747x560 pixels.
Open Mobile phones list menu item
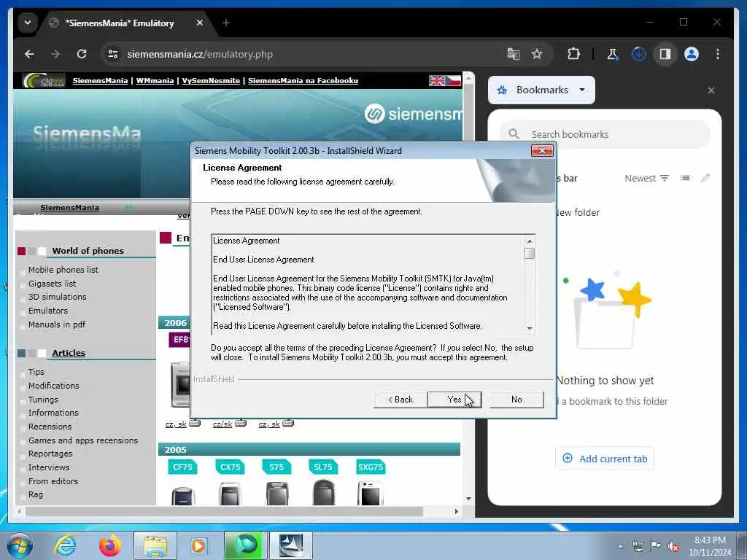click(63, 270)
